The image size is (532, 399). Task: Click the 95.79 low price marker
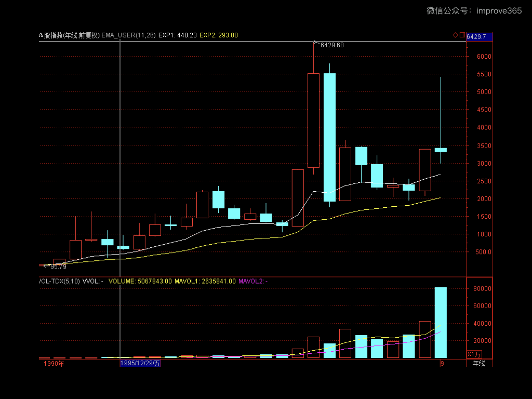coord(58,267)
